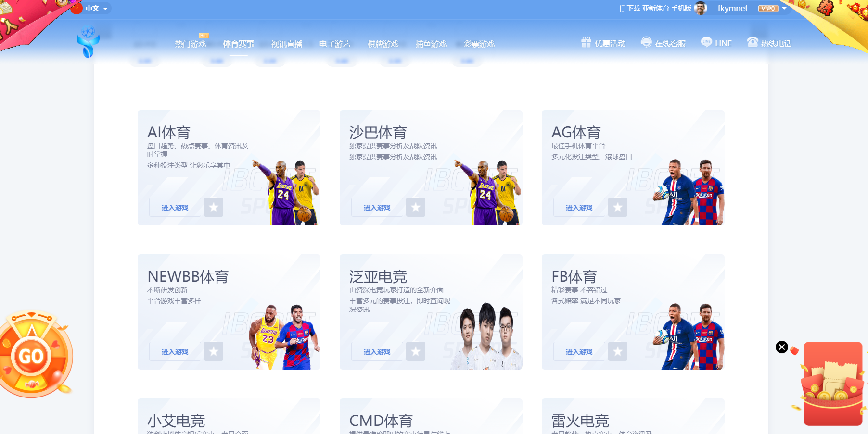Click 进入游戏 button under FB体育
The height and width of the screenshot is (434, 868).
click(579, 351)
